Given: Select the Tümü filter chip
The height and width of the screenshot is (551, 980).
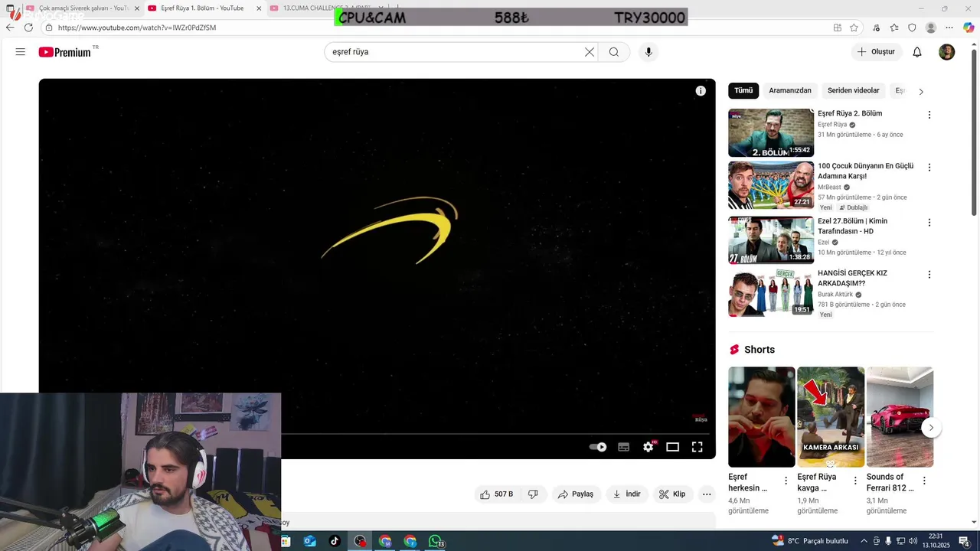Looking at the screenshot, I should [x=743, y=90].
